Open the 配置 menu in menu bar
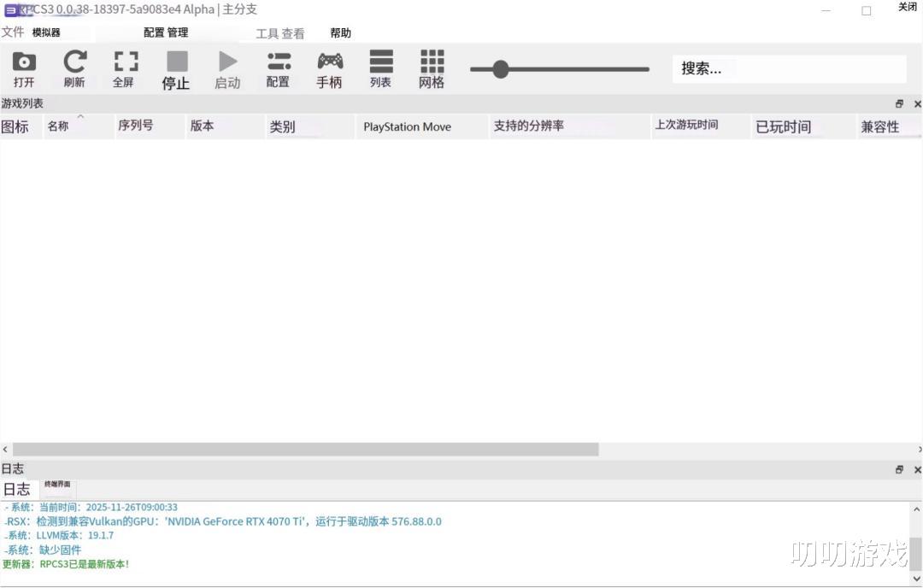923x588 pixels. click(x=154, y=32)
